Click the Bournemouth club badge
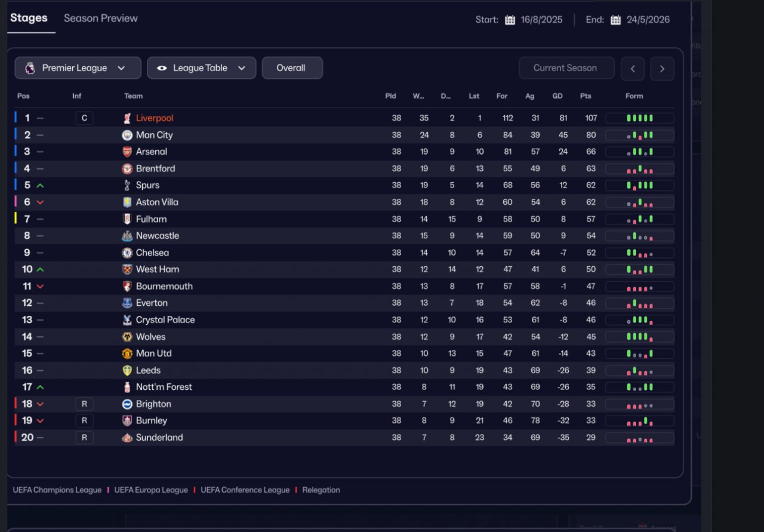 (127, 286)
